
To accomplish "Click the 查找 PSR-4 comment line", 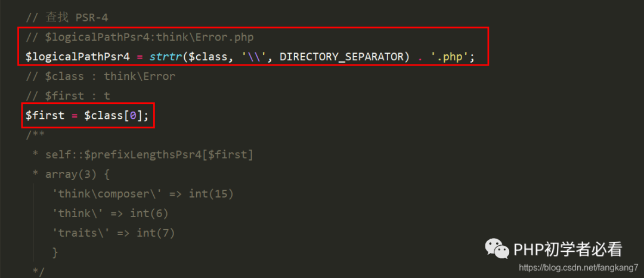I will [67, 18].
